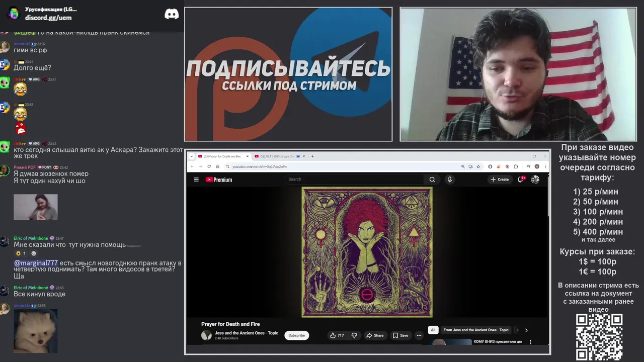Image resolution: width=644 pixels, height=362 pixels.
Task: Show more filter chips with right chevron
Action: 526,330
